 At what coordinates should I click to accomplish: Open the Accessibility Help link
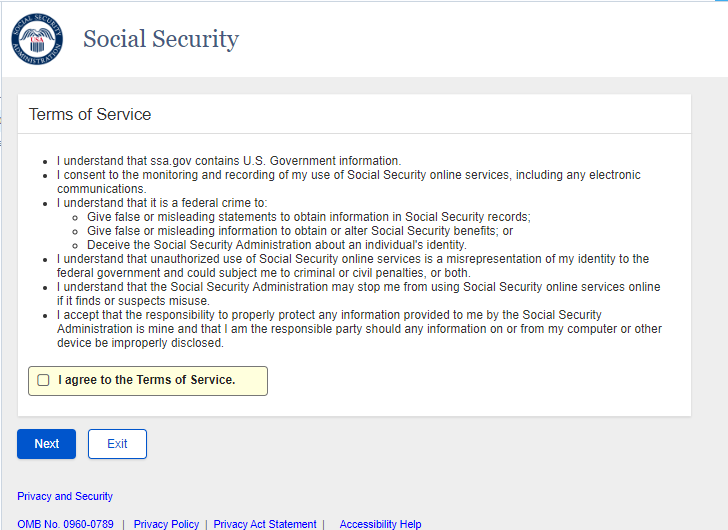pos(380,524)
